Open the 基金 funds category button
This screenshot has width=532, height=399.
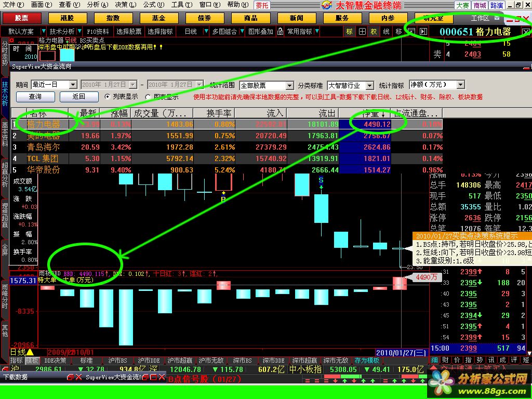(158, 18)
